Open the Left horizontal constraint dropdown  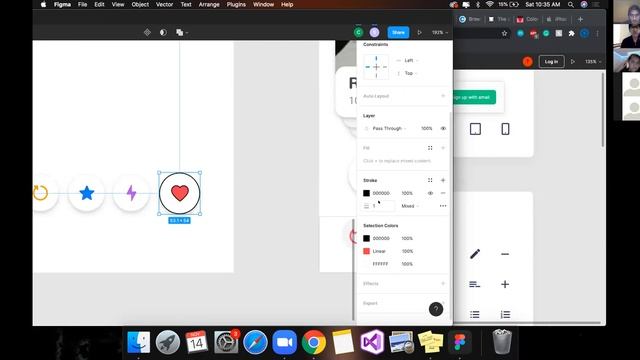pyautogui.click(x=408, y=60)
